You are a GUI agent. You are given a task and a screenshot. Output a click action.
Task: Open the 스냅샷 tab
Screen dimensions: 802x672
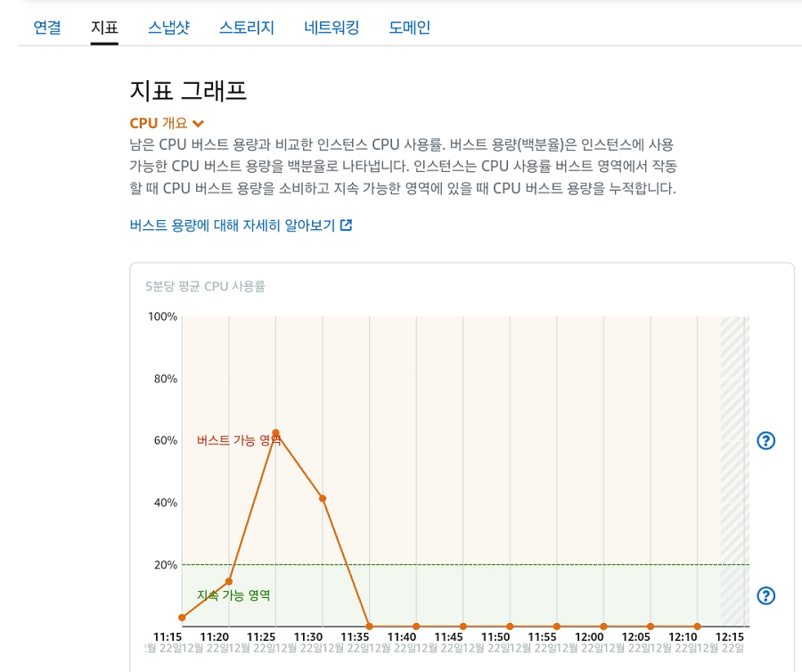(168, 28)
